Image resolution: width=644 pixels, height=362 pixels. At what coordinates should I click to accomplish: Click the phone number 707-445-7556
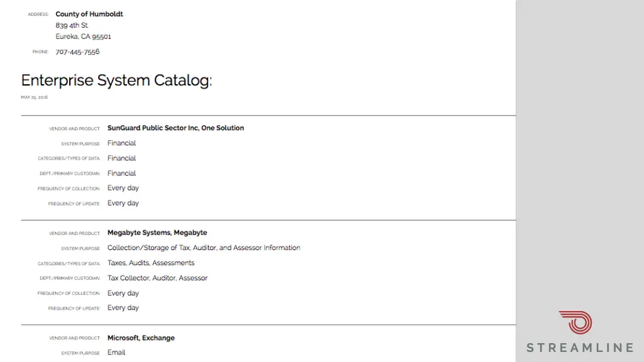coord(77,52)
